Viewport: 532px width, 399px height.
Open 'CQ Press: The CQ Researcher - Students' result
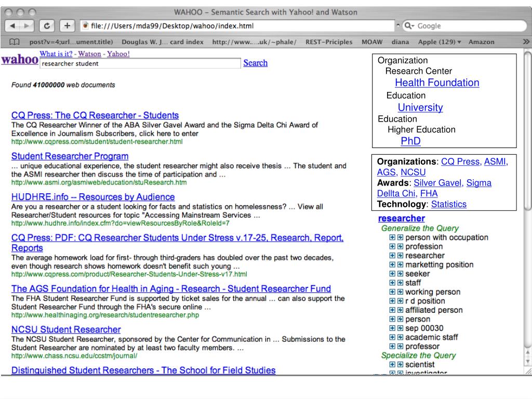(95, 115)
